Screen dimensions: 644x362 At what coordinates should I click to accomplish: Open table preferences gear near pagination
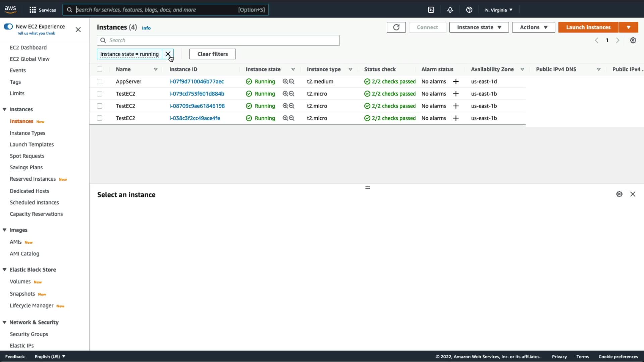click(x=633, y=40)
